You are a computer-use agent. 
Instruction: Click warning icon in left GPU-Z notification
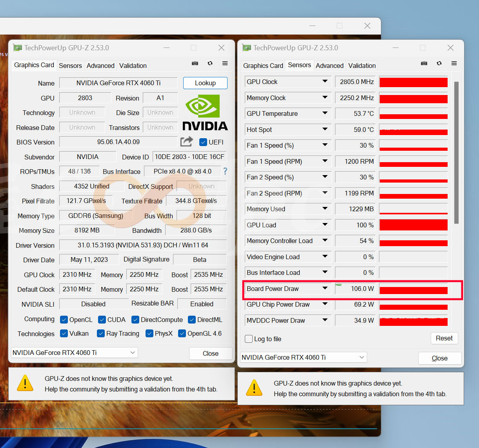(x=25, y=383)
